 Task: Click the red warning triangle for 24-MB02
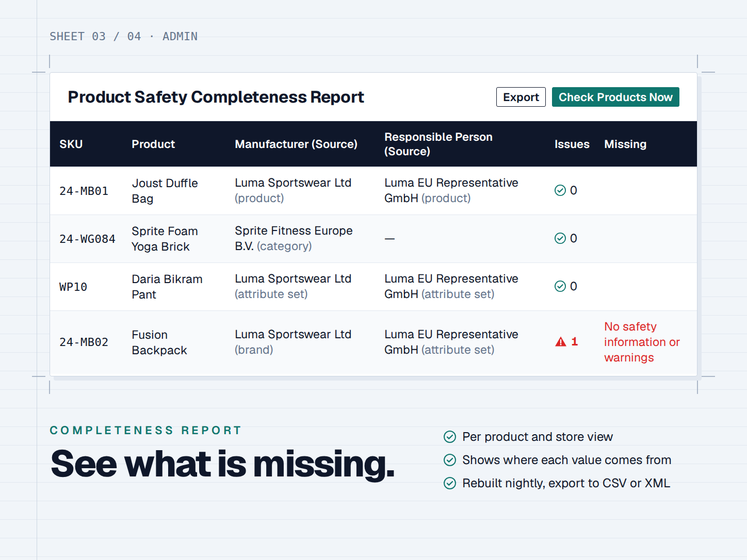pyautogui.click(x=561, y=342)
